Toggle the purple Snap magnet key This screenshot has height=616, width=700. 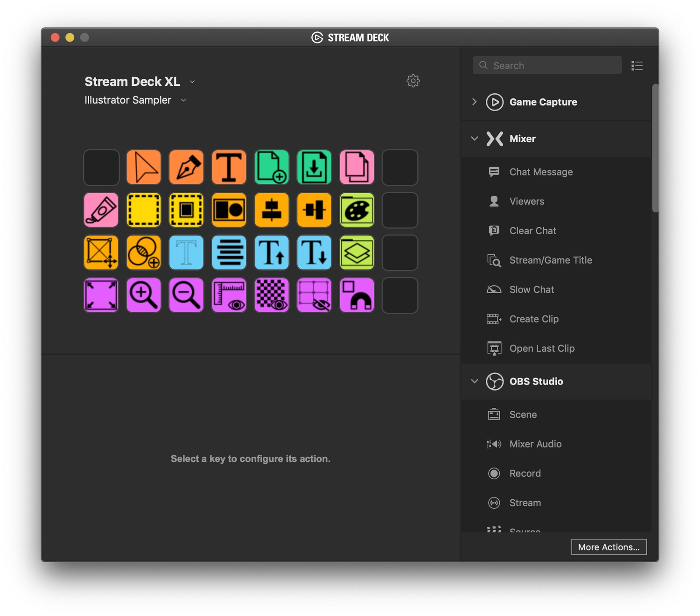(x=357, y=295)
